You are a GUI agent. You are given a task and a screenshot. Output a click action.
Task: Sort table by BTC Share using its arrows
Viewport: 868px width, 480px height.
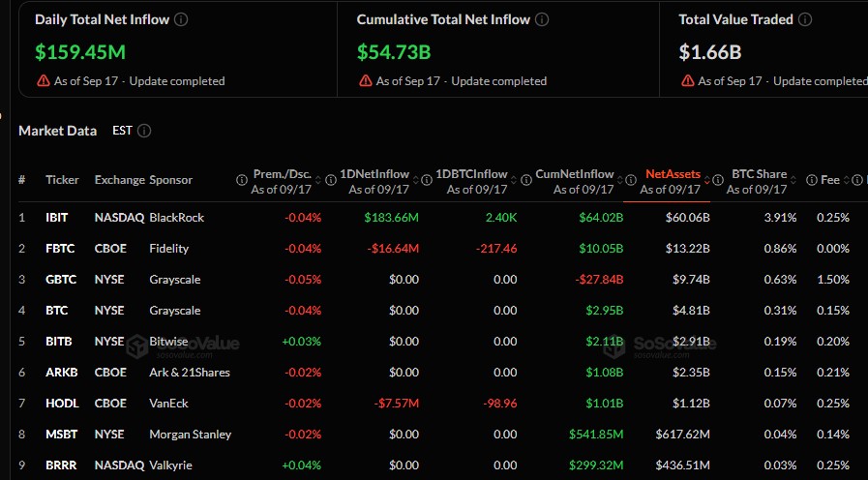[x=793, y=181]
